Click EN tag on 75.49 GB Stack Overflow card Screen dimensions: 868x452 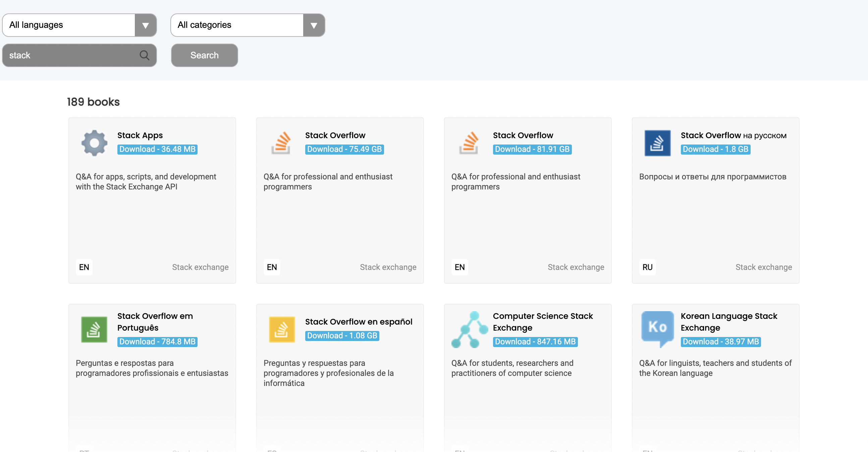[272, 267]
